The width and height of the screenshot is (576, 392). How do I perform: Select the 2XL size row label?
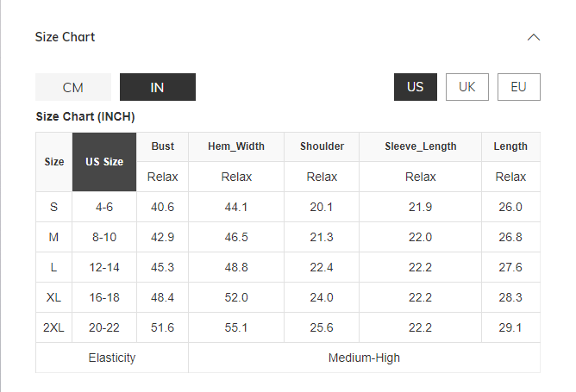[54, 327]
